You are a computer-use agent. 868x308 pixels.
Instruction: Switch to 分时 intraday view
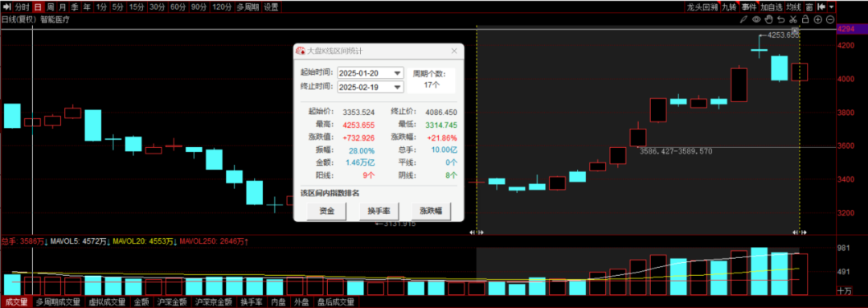pos(23,7)
